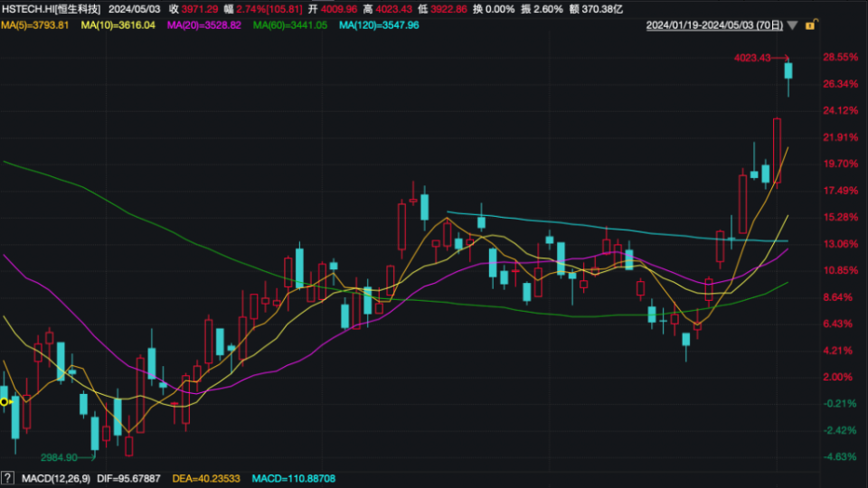Screen dimensions: 868x488
Task: Open the date range dropdown triangle
Action: [793, 25]
